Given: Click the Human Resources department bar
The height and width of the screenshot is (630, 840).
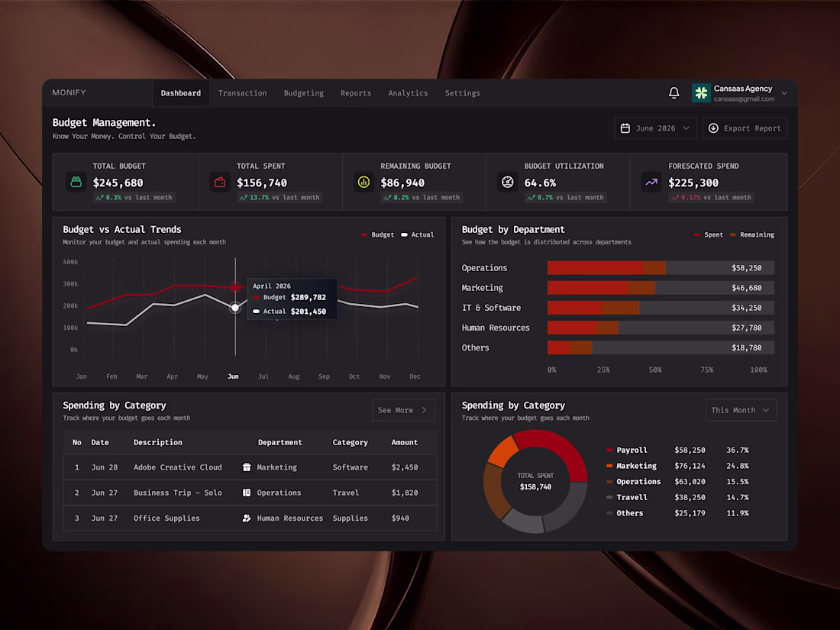Looking at the screenshot, I should [x=661, y=328].
